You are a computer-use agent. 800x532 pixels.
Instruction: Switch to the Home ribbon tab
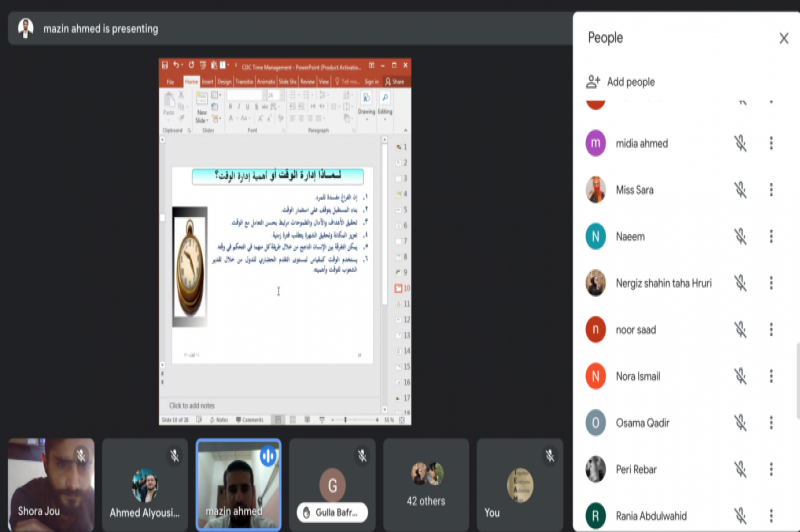(190, 81)
